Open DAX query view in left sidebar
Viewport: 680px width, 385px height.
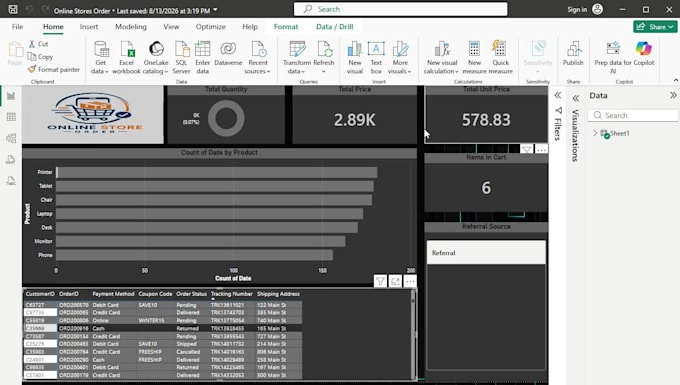click(11, 160)
